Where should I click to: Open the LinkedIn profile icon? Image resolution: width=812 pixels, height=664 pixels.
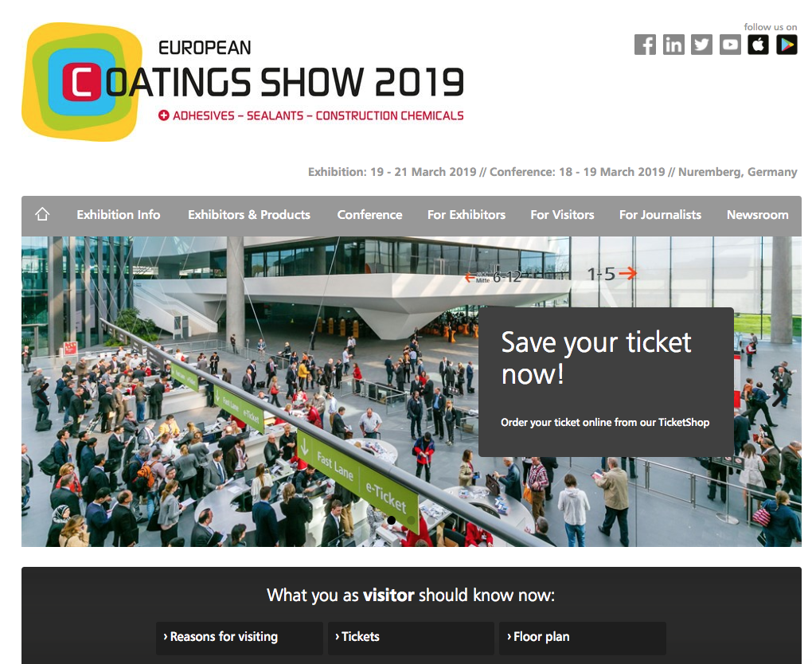(x=673, y=45)
